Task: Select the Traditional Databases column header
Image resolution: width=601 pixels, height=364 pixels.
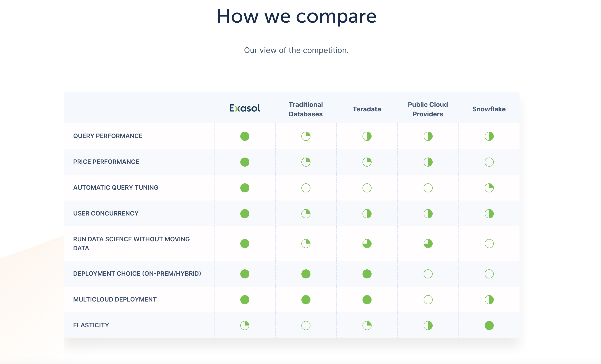Action: click(306, 109)
